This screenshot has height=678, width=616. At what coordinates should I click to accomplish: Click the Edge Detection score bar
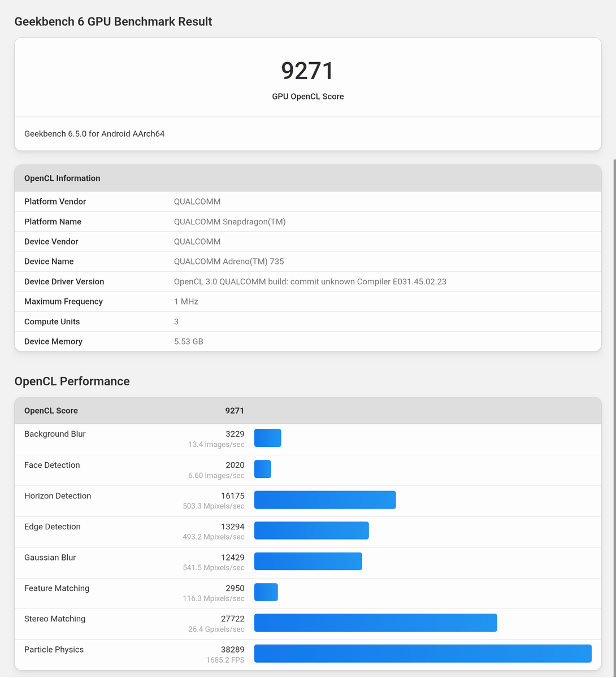311,531
